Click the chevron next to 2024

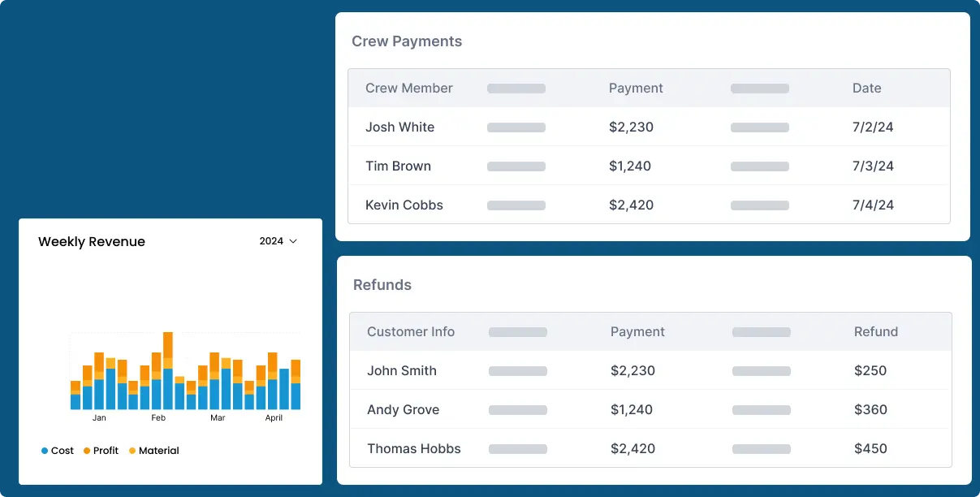click(293, 241)
